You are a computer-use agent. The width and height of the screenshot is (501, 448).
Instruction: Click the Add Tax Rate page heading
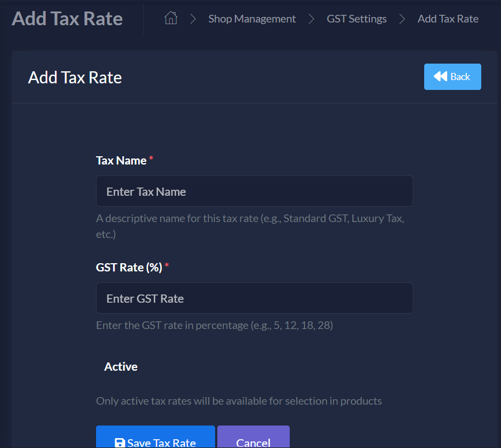(75, 77)
